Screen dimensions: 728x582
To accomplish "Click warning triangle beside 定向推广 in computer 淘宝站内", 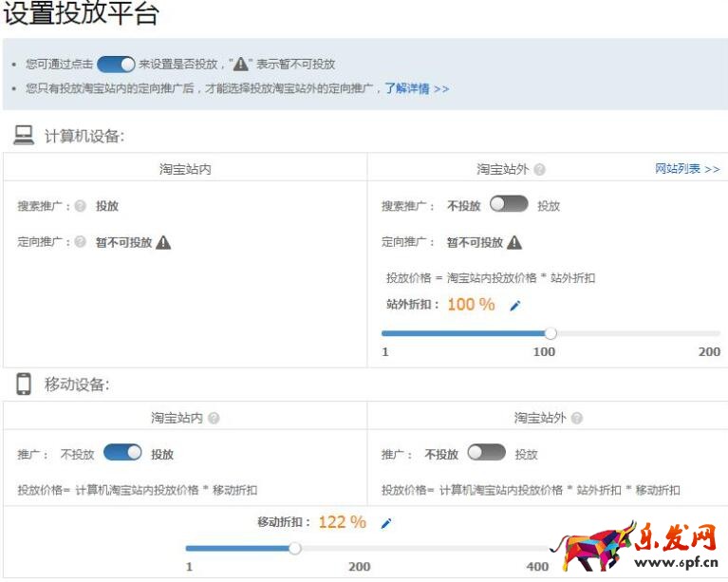I will [163, 242].
